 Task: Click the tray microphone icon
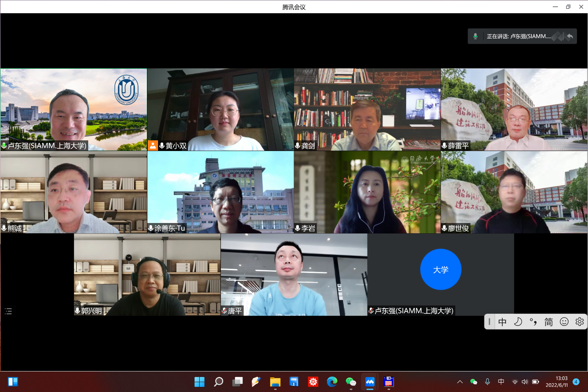click(487, 382)
